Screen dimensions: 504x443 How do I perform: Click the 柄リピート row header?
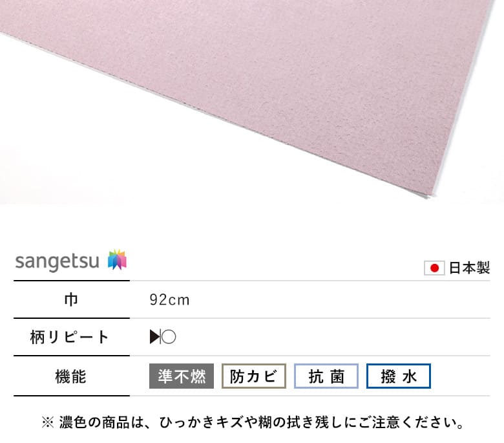pos(69,337)
